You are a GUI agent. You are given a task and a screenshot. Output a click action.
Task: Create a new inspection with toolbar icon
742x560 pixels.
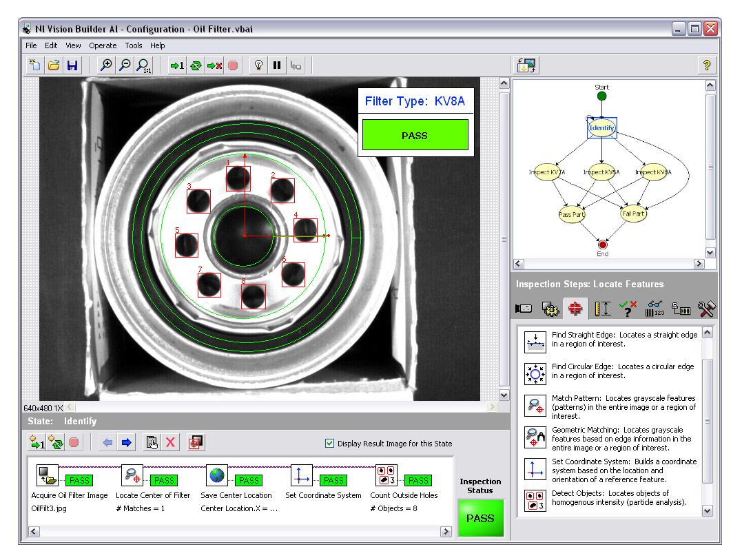click(x=34, y=65)
